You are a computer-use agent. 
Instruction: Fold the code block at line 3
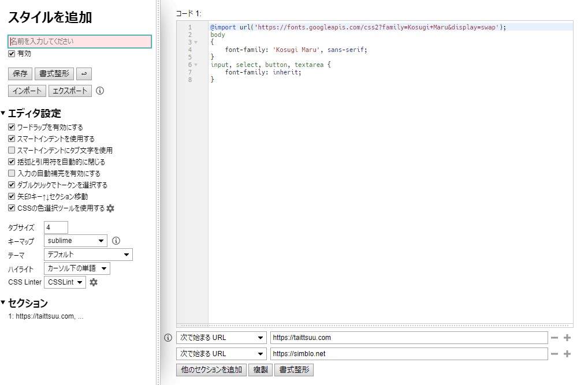click(196, 42)
